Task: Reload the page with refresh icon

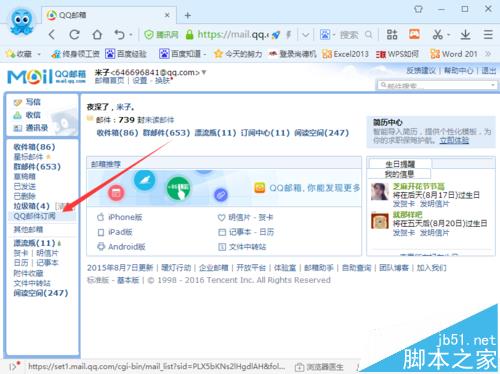Action: coord(74,34)
